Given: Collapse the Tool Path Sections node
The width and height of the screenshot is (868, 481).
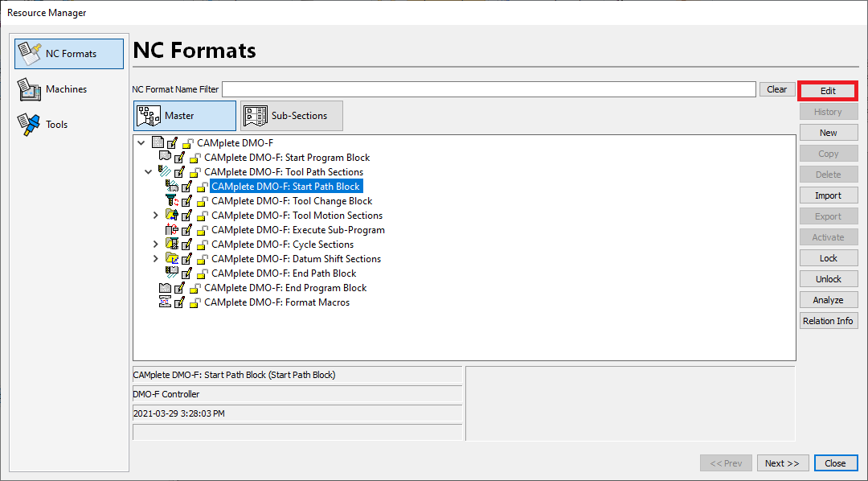Looking at the screenshot, I should click(148, 171).
